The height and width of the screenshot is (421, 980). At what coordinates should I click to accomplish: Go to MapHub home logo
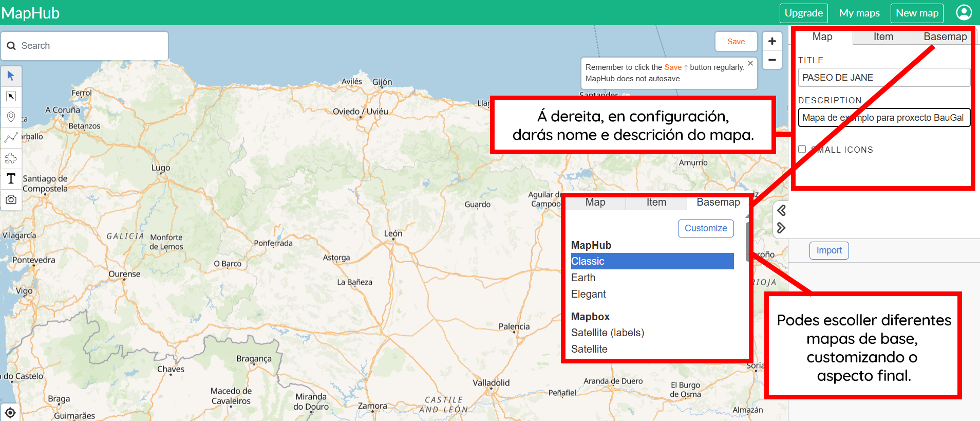click(x=31, y=13)
